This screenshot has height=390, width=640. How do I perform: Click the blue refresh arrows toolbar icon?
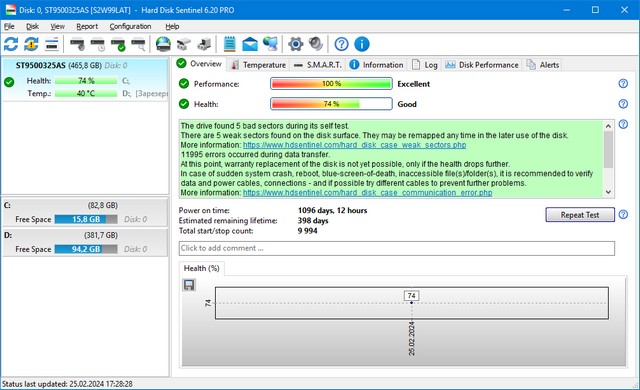point(11,44)
